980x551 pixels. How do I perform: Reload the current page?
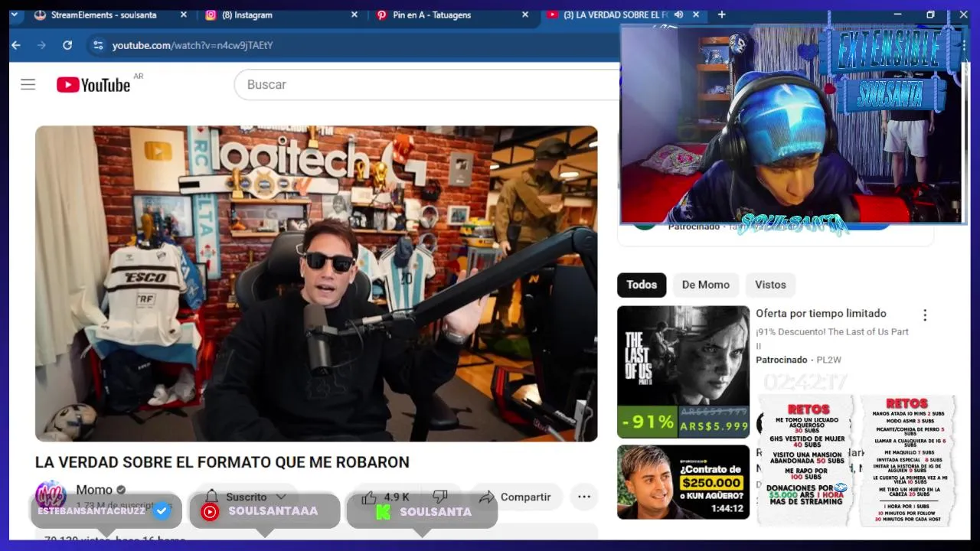point(67,45)
